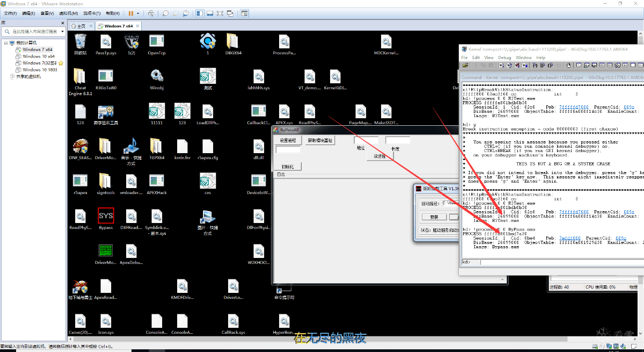The height and width of the screenshot is (352, 644).
Task: Open the Debug menu in WinDbg
Action: pos(504,58)
